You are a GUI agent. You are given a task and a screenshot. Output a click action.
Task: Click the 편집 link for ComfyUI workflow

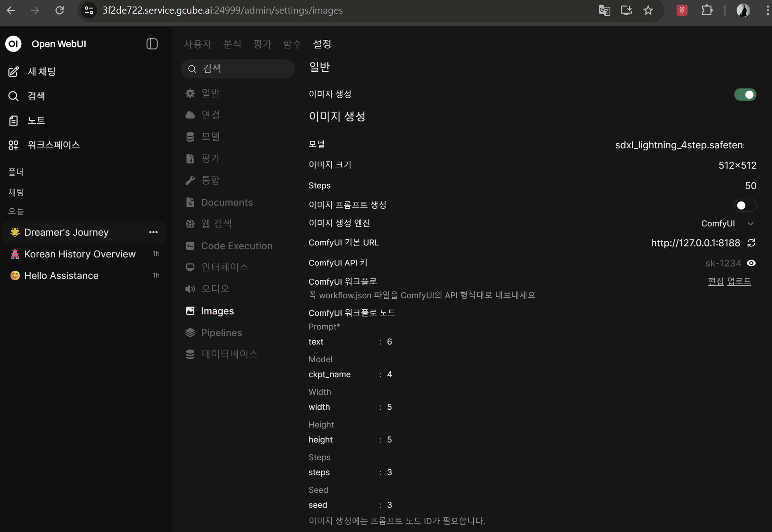[715, 281]
